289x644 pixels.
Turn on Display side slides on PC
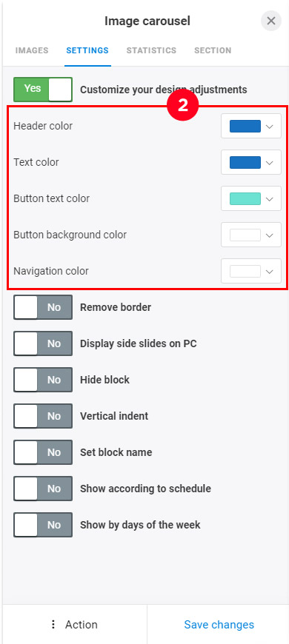point(43,343)
